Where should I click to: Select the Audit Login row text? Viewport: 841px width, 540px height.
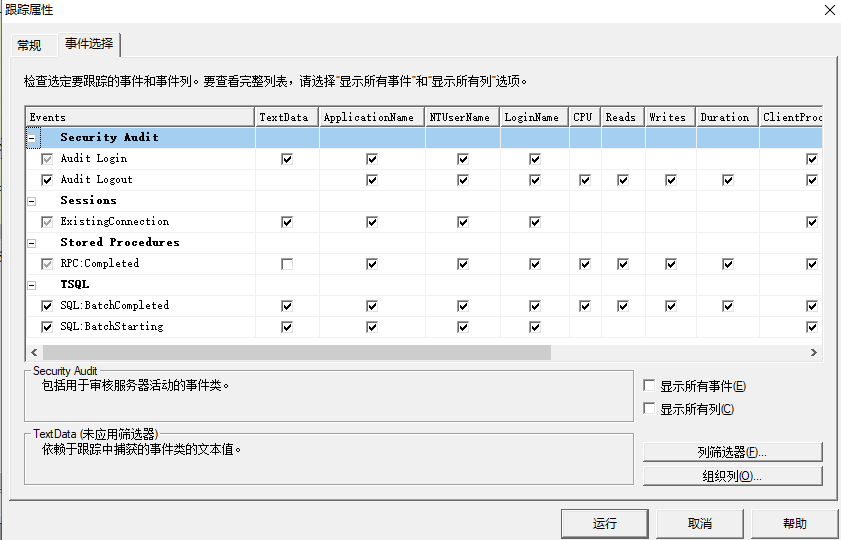point(94,158)
